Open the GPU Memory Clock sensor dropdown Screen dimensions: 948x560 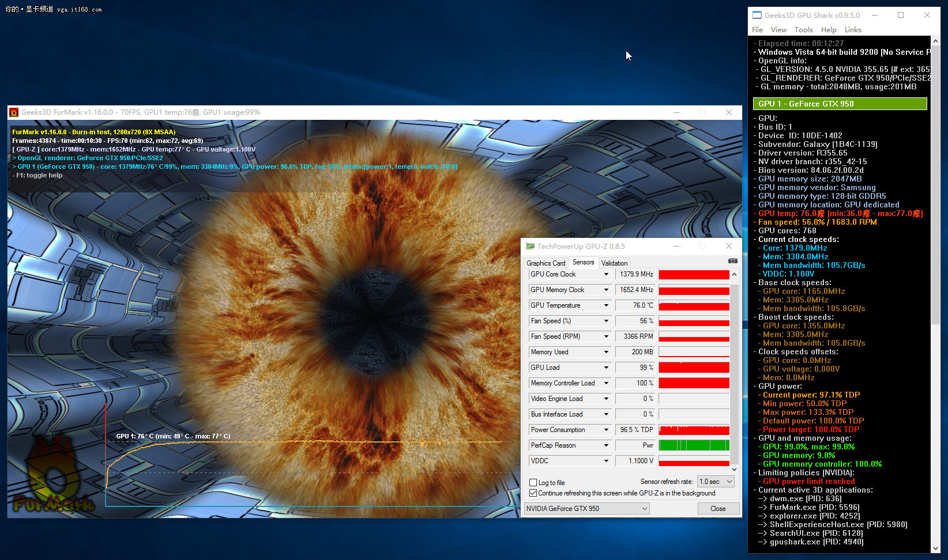point(606,290)
